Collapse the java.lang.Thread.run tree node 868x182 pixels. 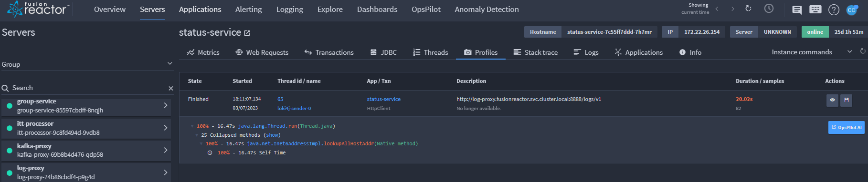pyautogui.click(x=192, y=126)
